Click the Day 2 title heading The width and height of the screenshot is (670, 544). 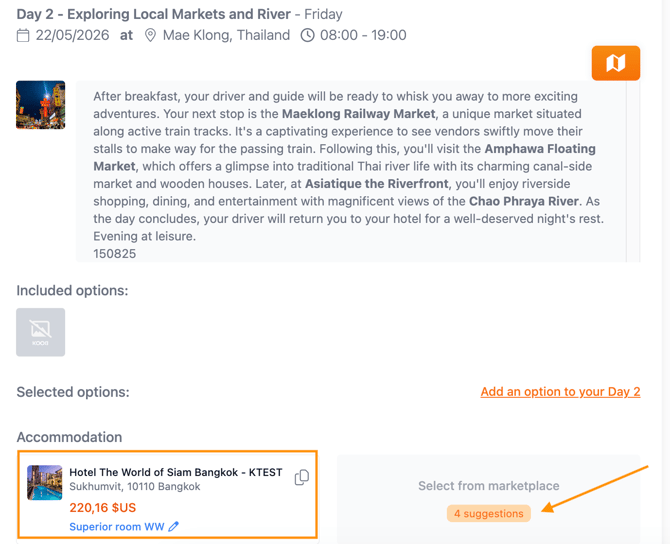153,14
